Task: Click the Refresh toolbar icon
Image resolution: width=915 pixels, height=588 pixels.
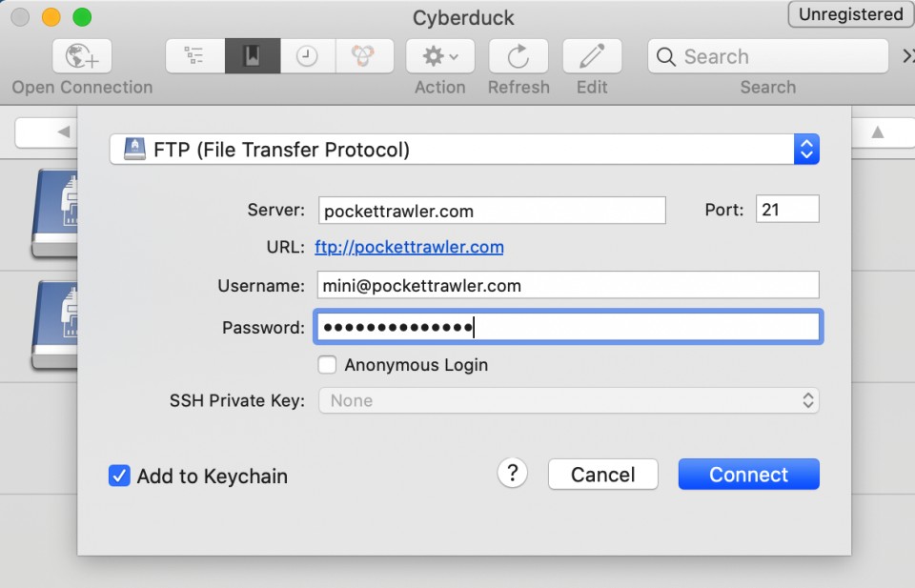Action: click(518, 56)
